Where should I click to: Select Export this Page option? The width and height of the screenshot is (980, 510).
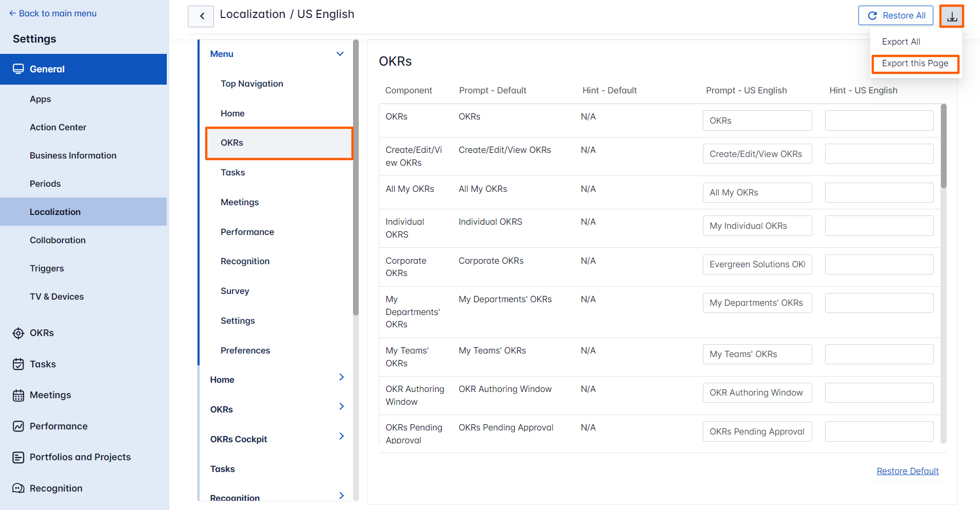(915, 64)
